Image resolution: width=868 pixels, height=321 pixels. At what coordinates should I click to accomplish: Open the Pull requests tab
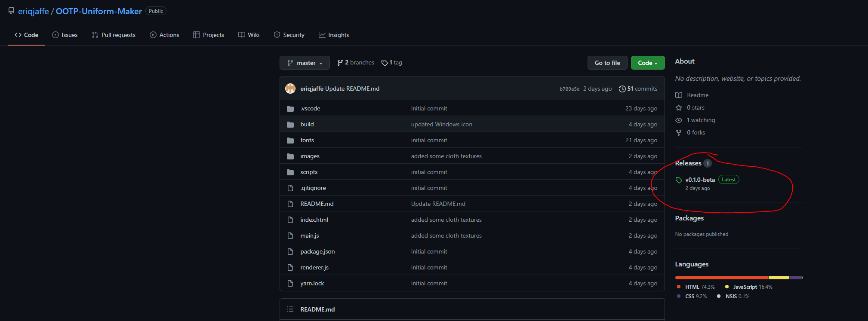(114, 35)
